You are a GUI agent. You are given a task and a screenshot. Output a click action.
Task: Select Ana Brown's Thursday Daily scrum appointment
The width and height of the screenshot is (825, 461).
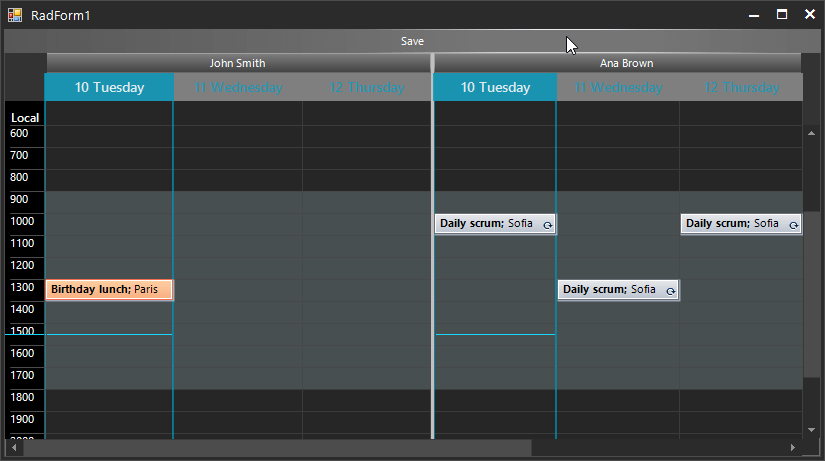point(741,224)
